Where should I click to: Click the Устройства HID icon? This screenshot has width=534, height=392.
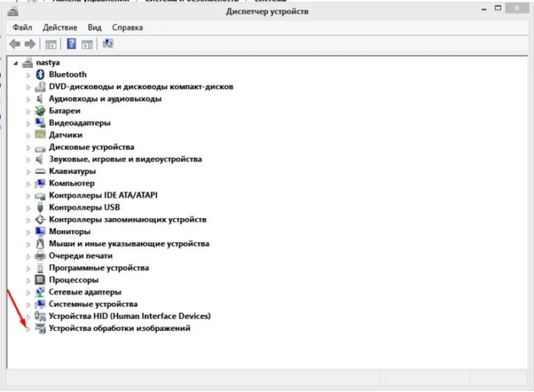click(x=40, y=316)
